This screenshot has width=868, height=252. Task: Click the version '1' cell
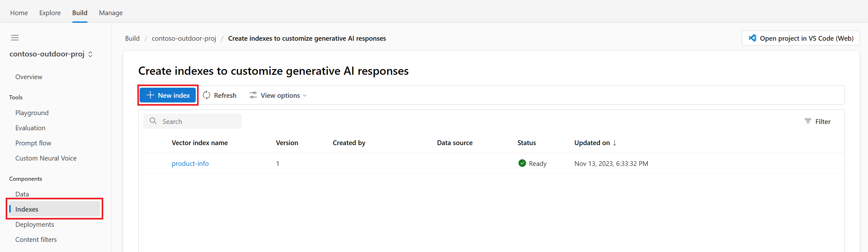[278, 163]
